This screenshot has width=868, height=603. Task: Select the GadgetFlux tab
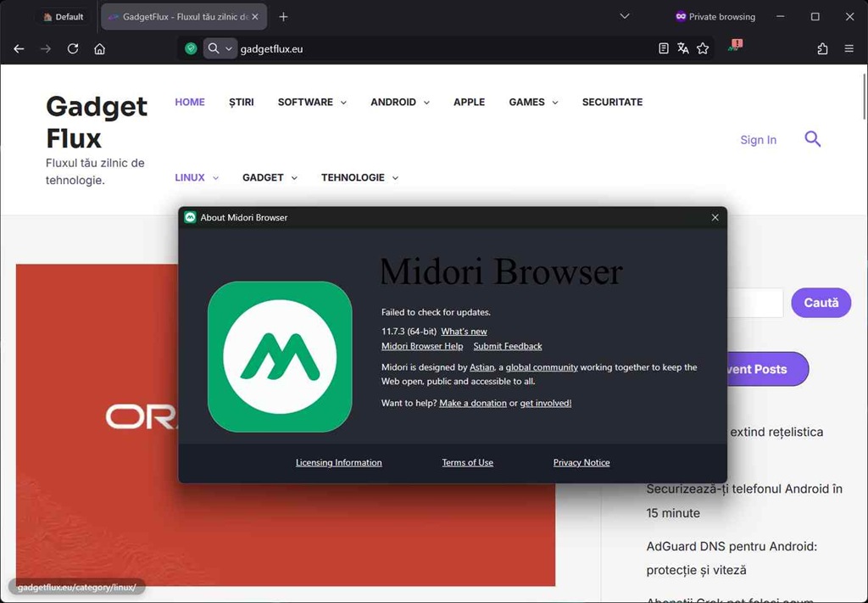tap(184, 17)
